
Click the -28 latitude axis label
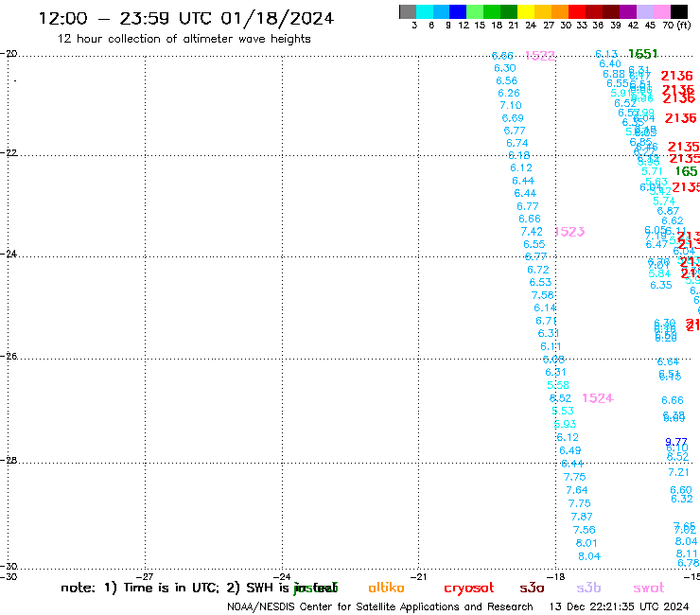[x=9, y=461]
